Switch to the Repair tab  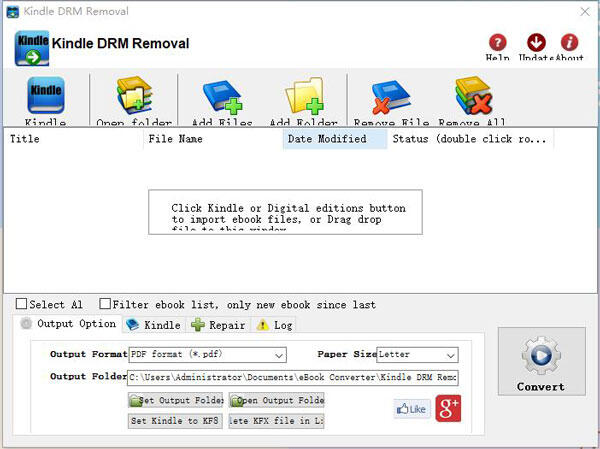[218, 325]
